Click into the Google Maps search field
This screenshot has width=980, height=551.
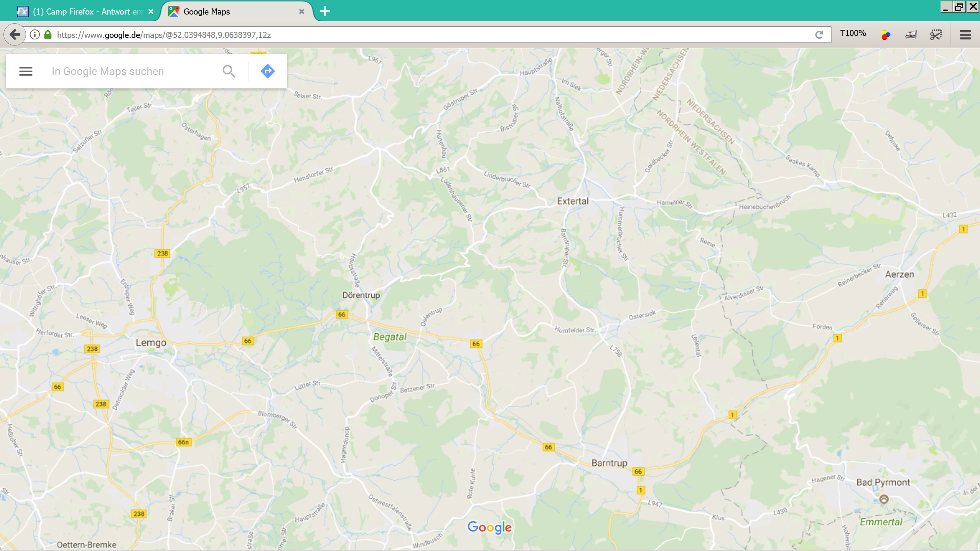tap(130, 71)
